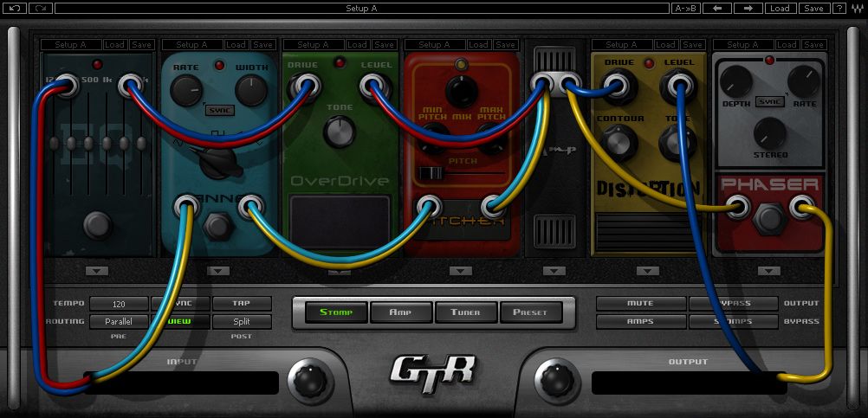Click the Output gain knob
The height and width of the screenshot is (418, 868).
[x=558, y=381]
